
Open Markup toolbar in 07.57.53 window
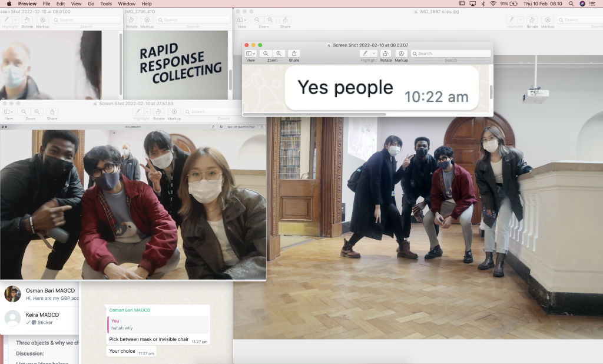[174, 111]
